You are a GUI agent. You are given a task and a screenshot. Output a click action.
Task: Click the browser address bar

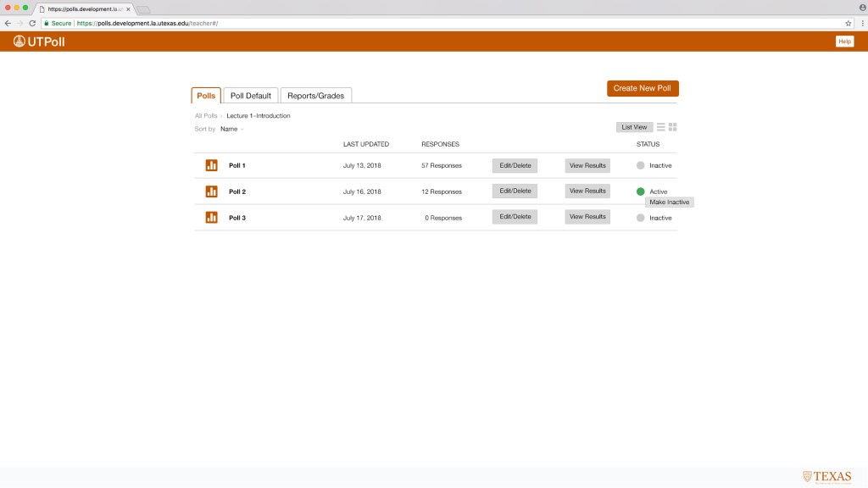pyautogui.click(x=424, y=23)
